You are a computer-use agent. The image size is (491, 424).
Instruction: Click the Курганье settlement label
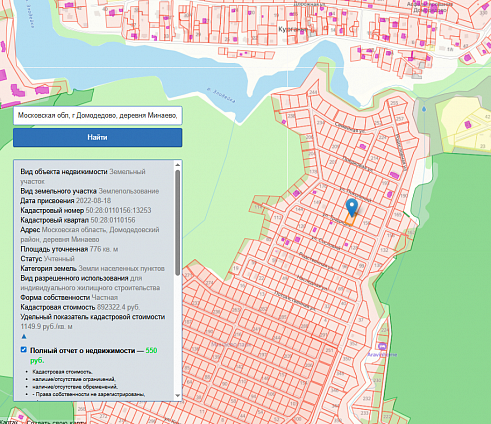[293, 29]
